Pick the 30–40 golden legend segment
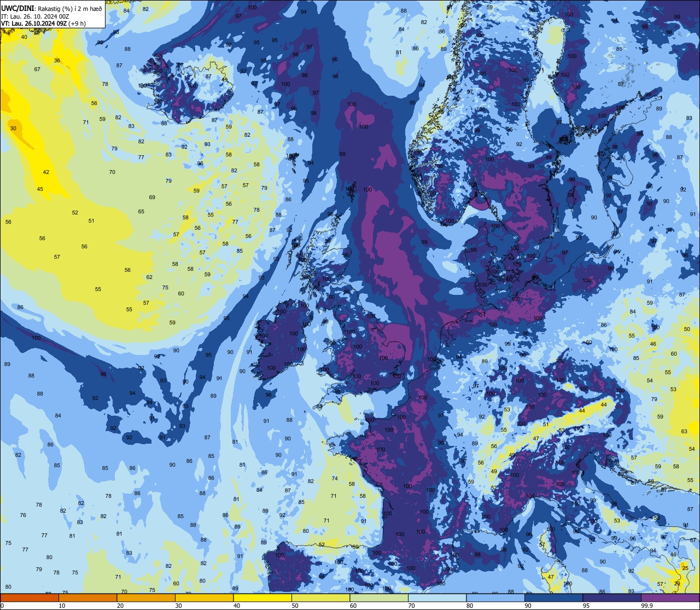700x610 pixels. (204, 598)
